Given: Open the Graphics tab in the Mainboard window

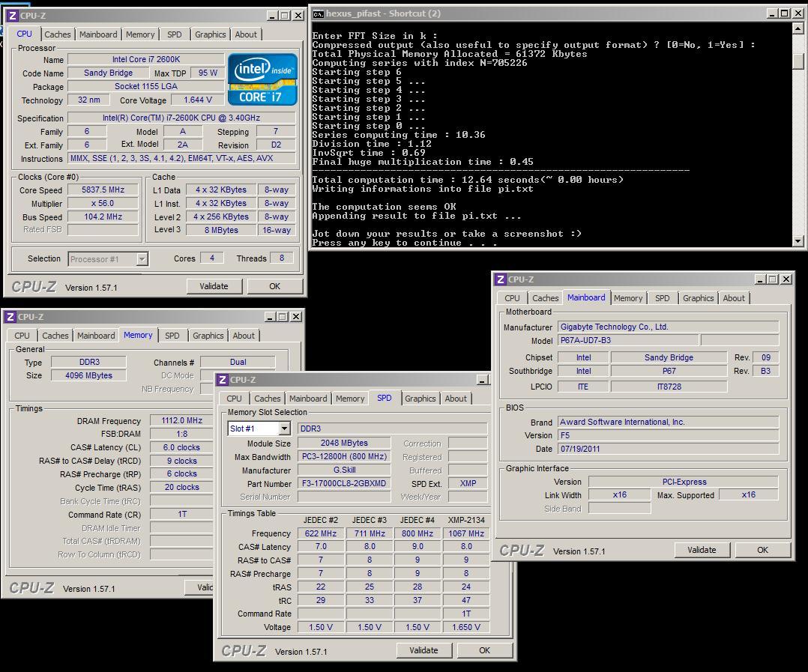Looking at the screenshot, I should tap(699, 298).
